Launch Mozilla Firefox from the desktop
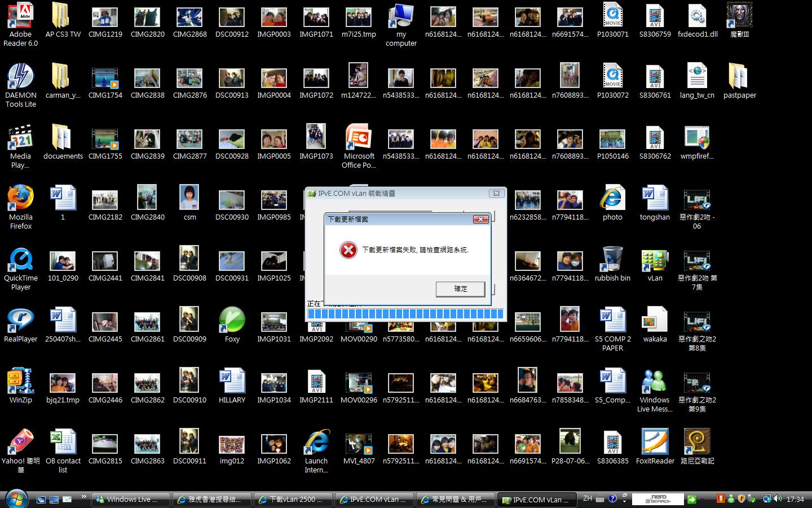Screen dimensions: 812x508 click(21, 208)
